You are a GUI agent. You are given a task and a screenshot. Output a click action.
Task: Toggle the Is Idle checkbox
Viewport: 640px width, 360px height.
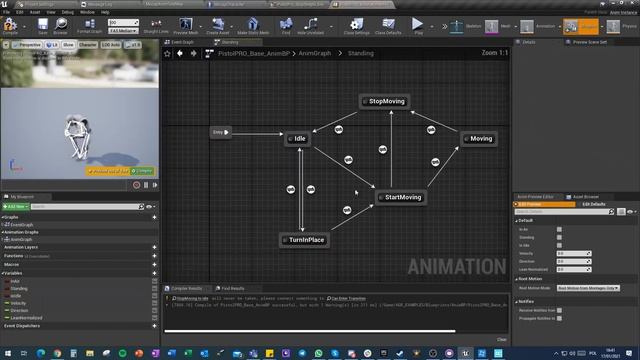tap(559, 245)
